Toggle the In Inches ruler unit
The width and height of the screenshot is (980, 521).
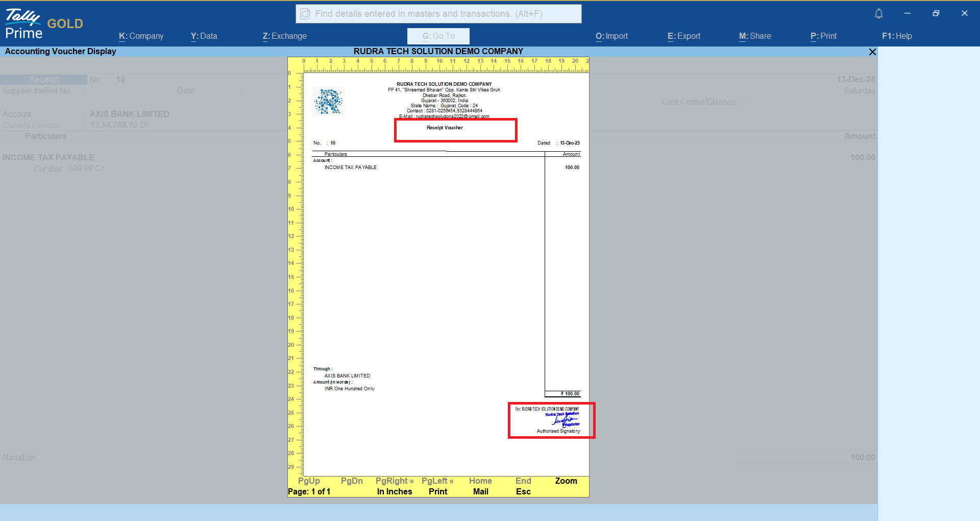394,491
